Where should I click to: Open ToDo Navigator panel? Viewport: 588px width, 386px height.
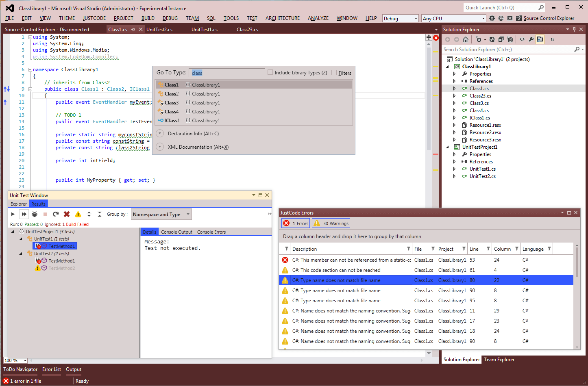pyautogui.click(x=20, y=369)
